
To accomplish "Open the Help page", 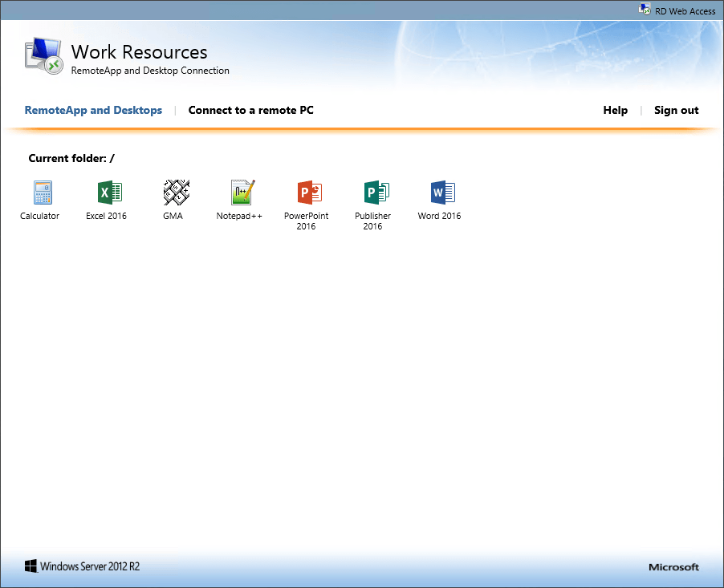I will (615, 110).
